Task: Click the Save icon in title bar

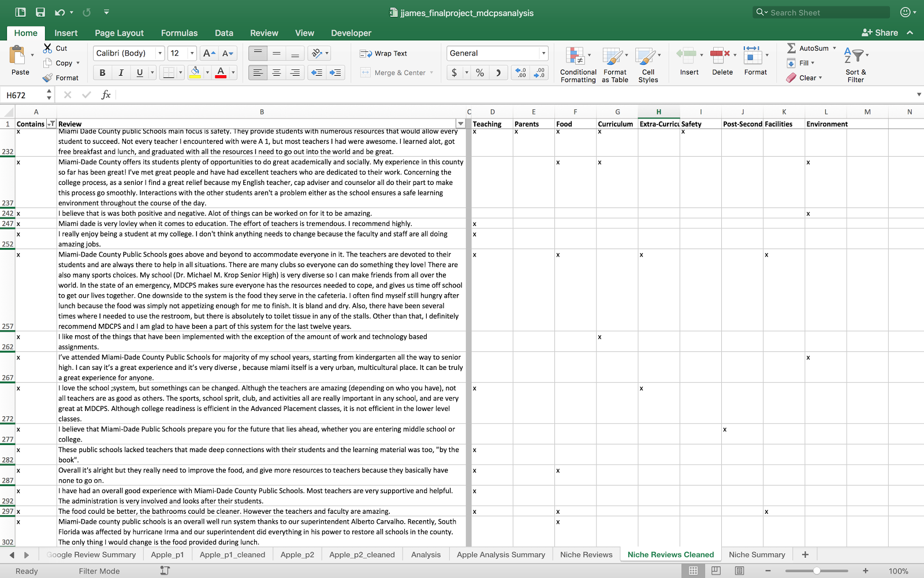Action: [x=40, y=12]
